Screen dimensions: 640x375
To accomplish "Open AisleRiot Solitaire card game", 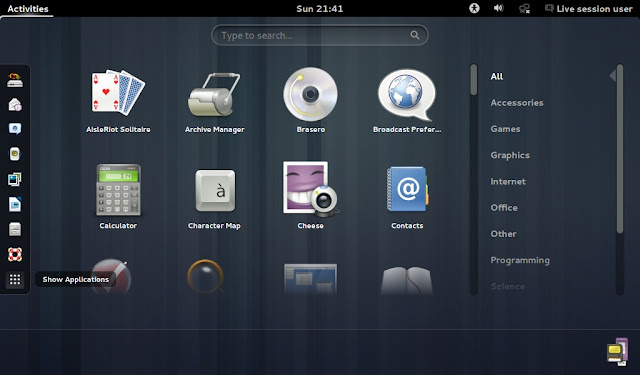I will click(x=118, y=93).
